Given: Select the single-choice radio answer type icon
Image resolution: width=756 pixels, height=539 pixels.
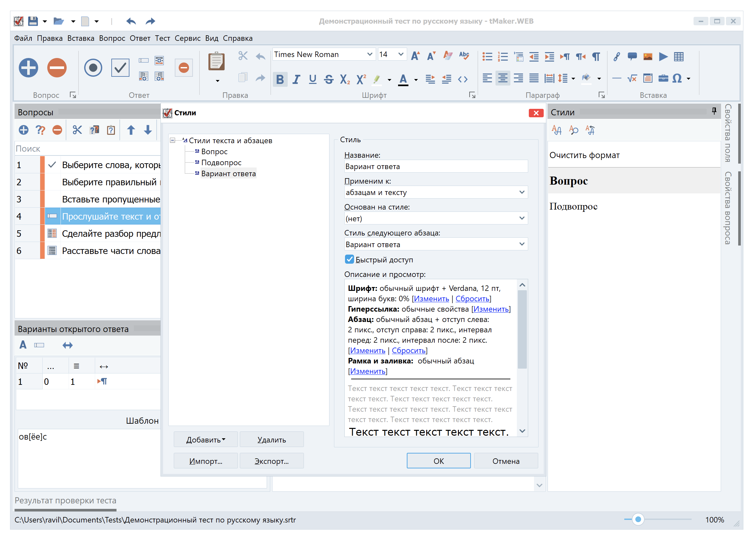Looking at the screenshot, I should point(93,68).
